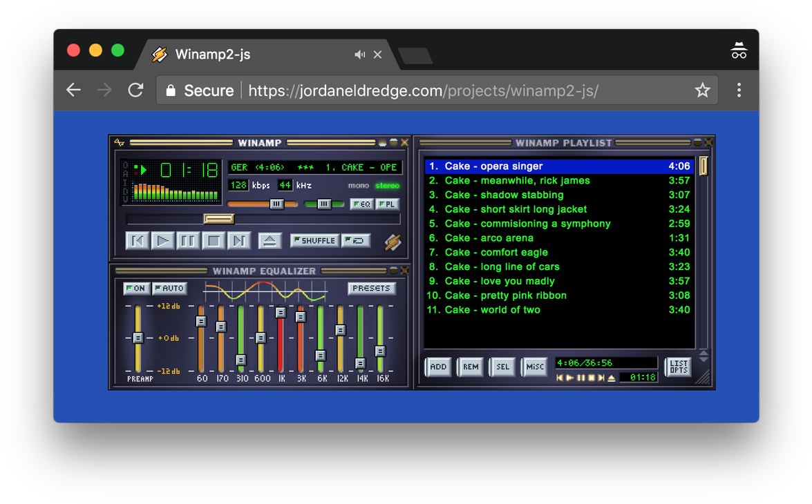Select track 11 Cake - world of two
This screenshot has width=812, height=504.
[559, 310]
